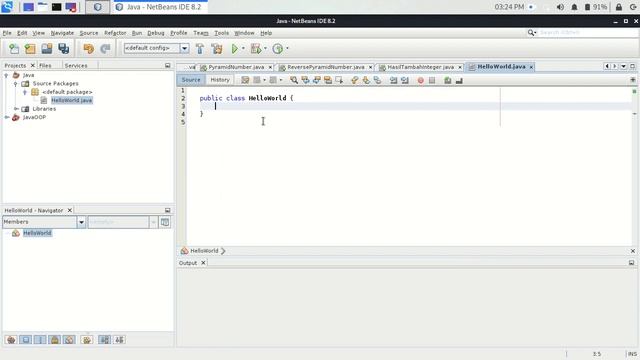Click the Profile Project toolbar icon
This screenshot has height=360, width=640.
[x=278, y=49]
